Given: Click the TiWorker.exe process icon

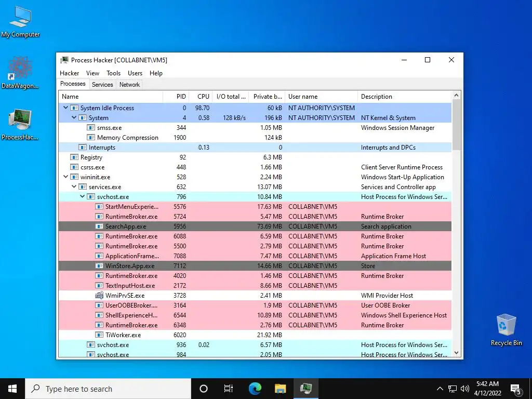Looking at the screenshot, I should [x=99, y=335].
